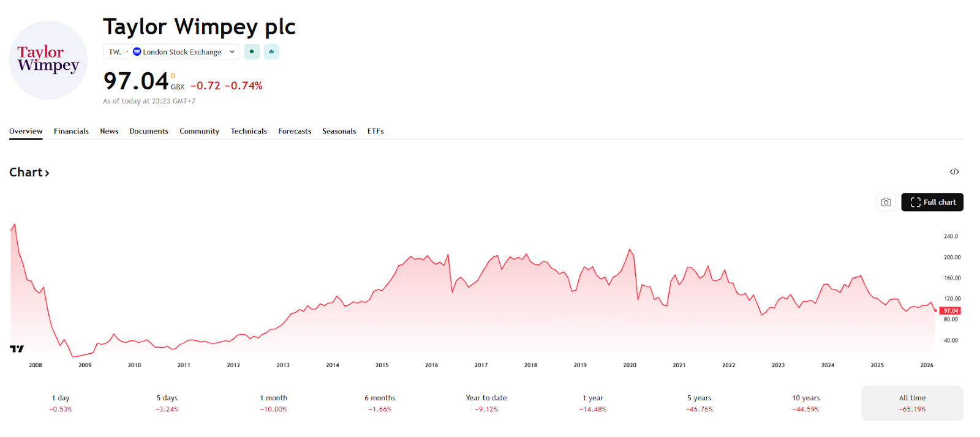Select the All time range
This screenshot has width=980, height=437.
click(x=911, y=403)
